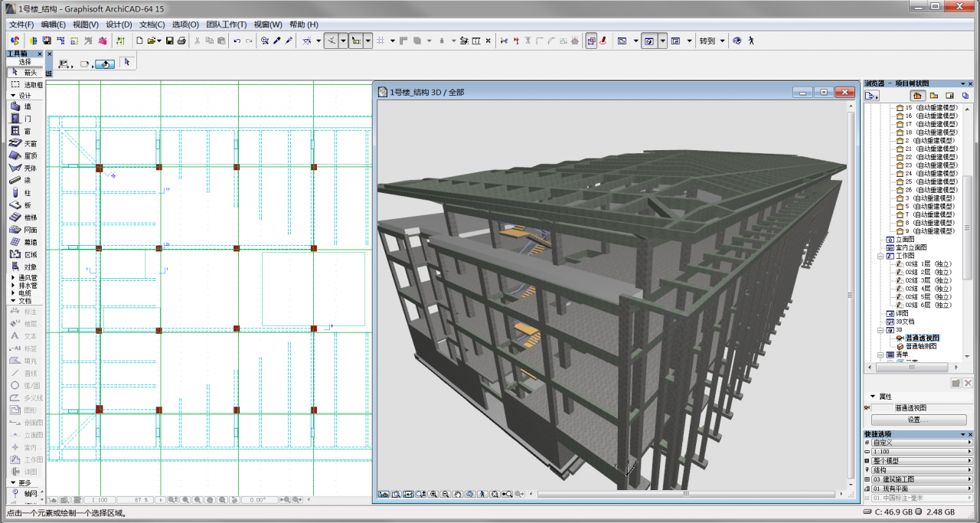Select 02结 3层 (独立) worksheet item
Screen dimensions: 980x523
pyautogui.click(x=927, y=280)
